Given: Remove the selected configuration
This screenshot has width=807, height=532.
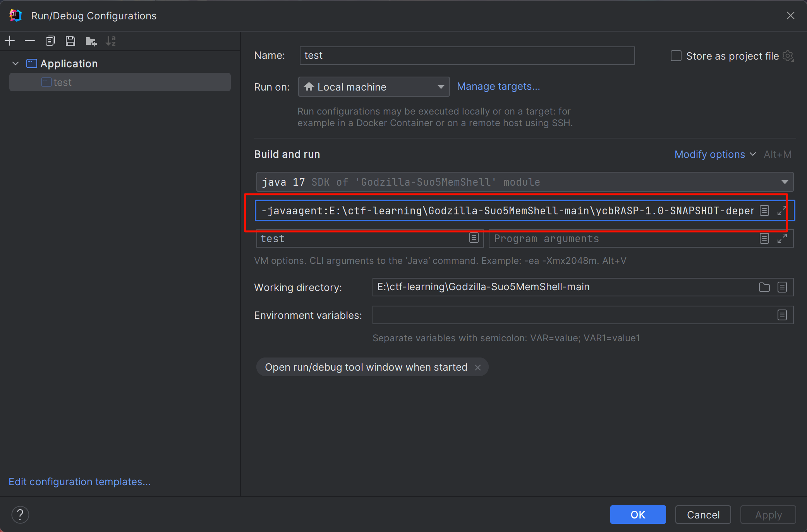Looking at the screenshot, I should point(30,41).
